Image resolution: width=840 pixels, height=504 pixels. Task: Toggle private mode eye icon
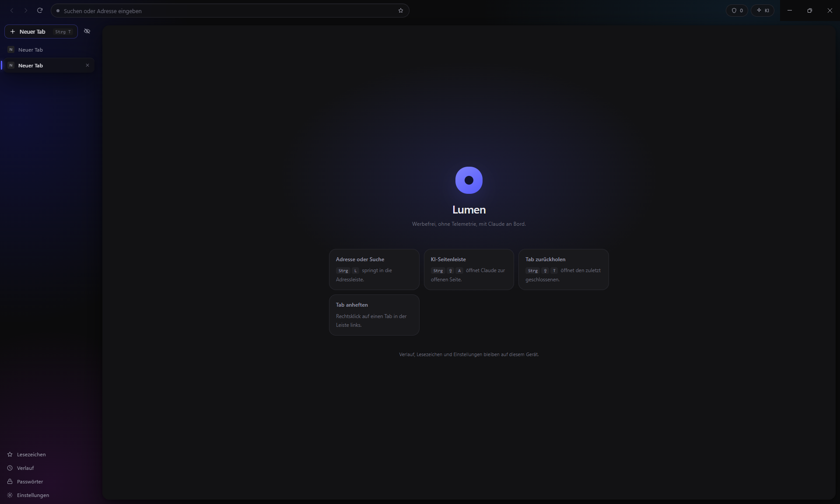87,31
